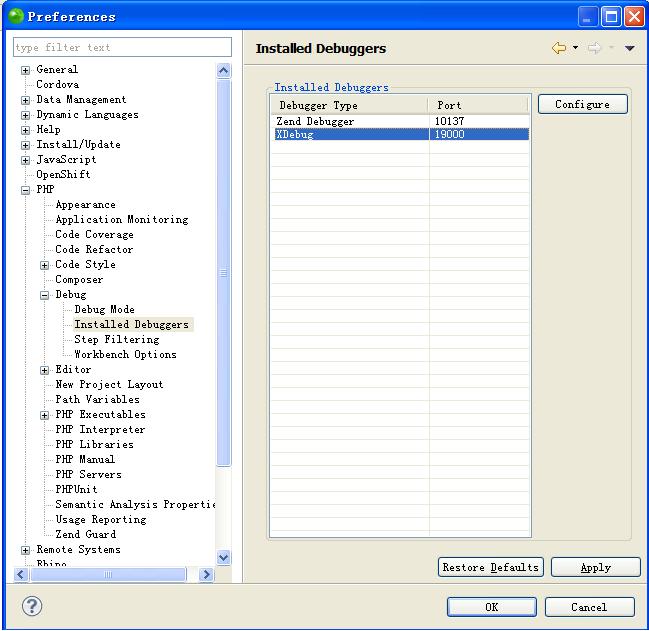Open the back history dropdown arrow
649x631 pixels.
(x=575, y=48)
